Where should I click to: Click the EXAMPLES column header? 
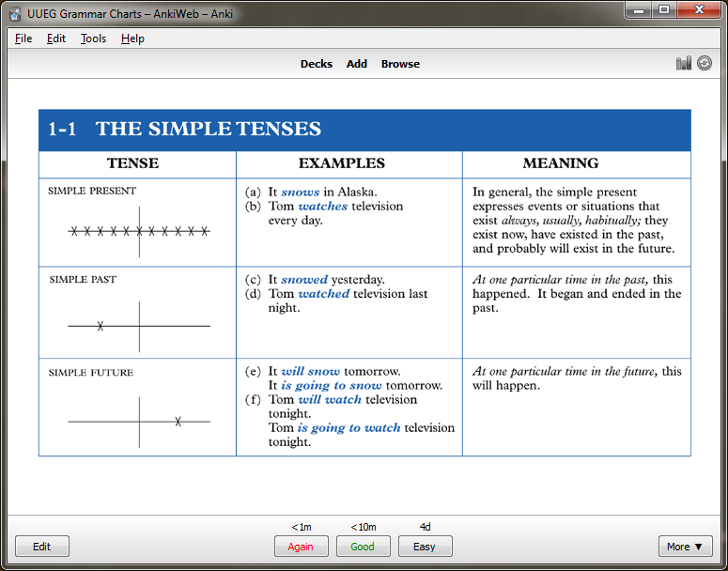click(342, 163)
